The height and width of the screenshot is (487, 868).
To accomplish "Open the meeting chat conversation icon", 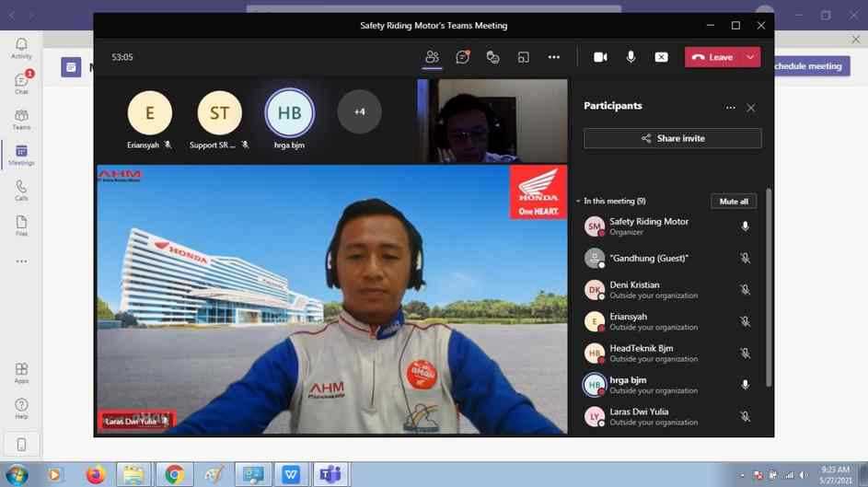I will [x=462, y=57].
